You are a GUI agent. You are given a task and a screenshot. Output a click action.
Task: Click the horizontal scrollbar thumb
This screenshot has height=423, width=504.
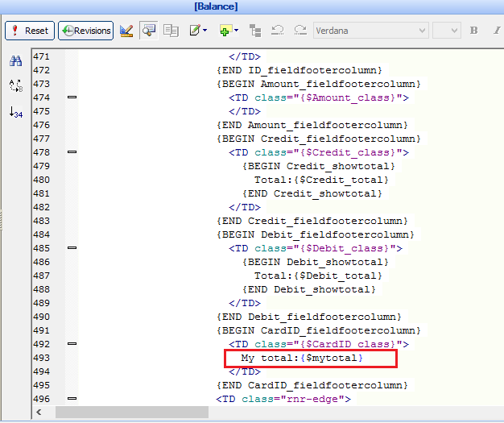pyautogui.click(x=132, y=412)
